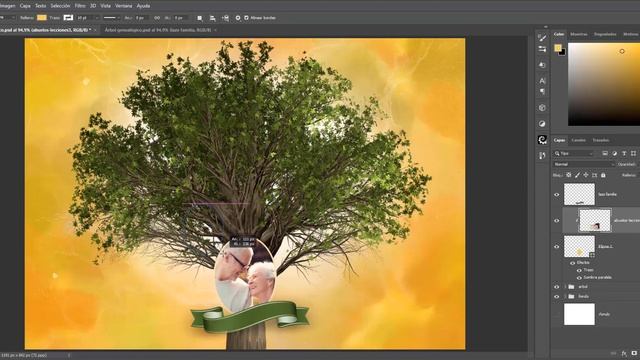
Task: Open the Character panel icon
Action: point(542,81)
